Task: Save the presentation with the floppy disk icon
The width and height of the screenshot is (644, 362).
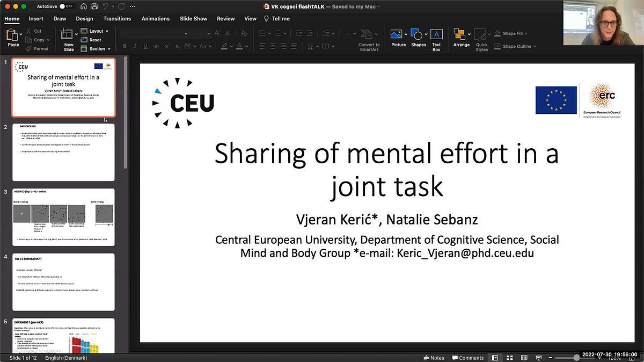Action: [94, 6]
